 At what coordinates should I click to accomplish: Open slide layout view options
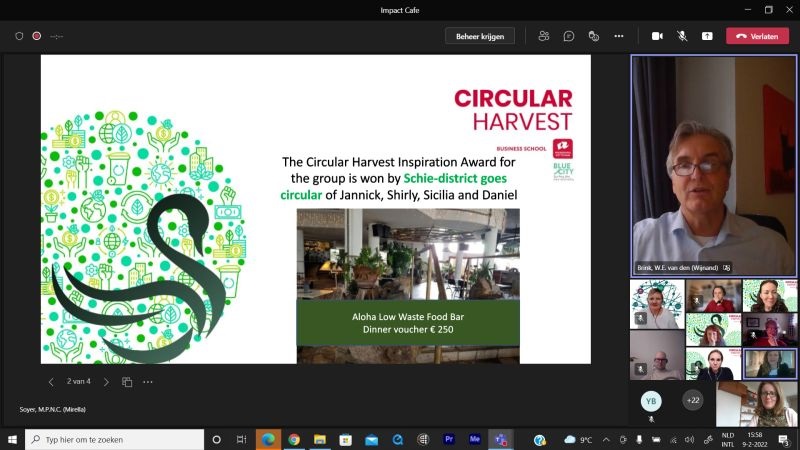click(x=127, y=382)
